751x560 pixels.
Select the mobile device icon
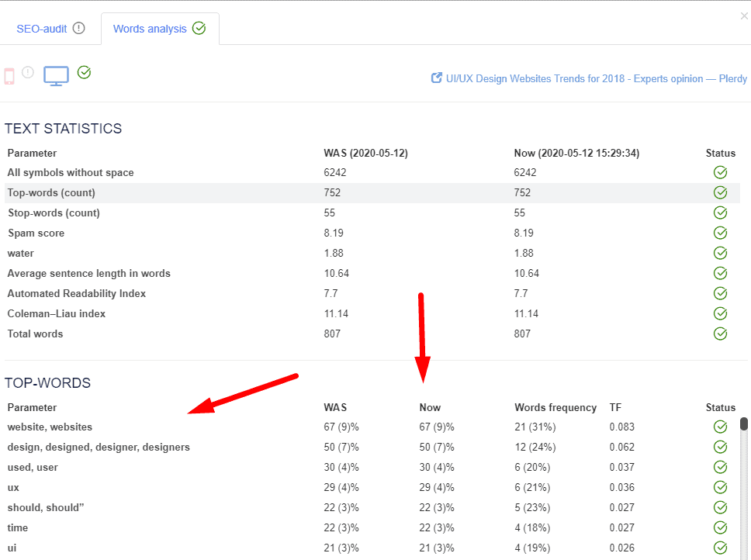click(9, 75)
